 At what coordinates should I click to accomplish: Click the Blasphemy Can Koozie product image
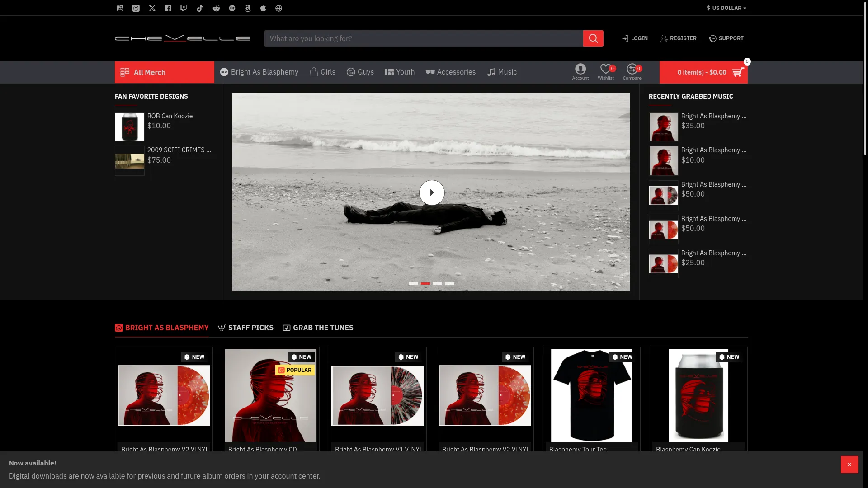[698, 395]
